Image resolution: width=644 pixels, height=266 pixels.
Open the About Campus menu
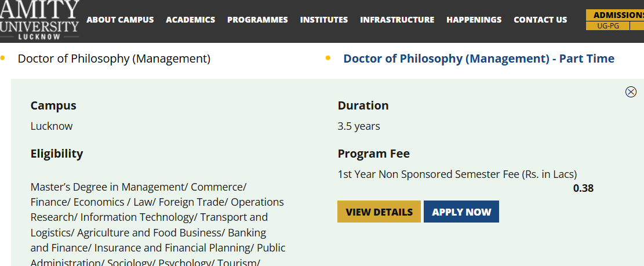[120, 20]
